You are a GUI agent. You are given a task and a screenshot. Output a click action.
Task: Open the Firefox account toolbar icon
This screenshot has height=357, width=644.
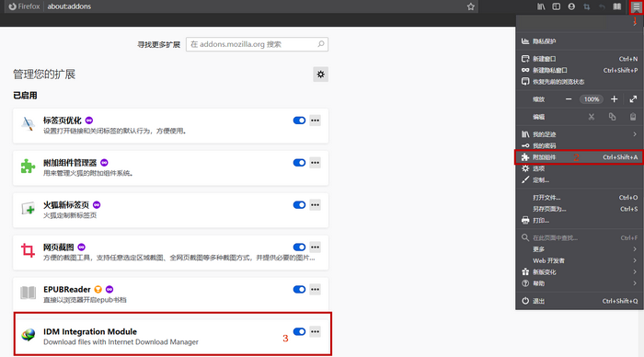(571, 6)
